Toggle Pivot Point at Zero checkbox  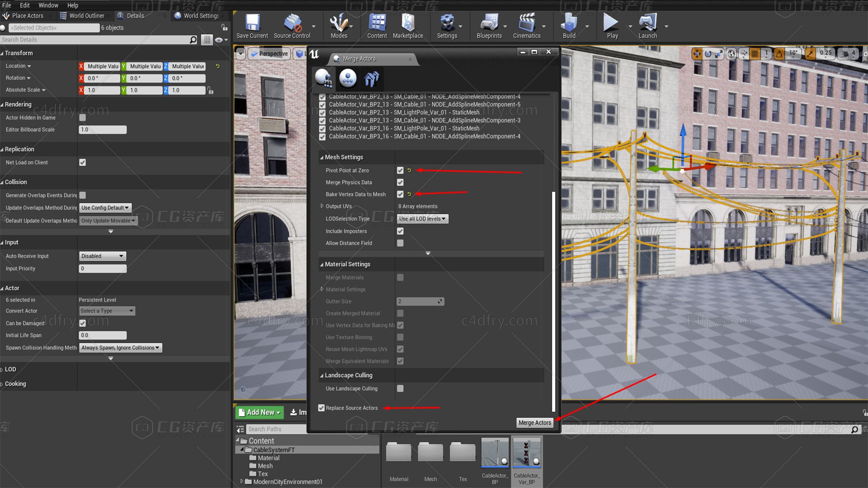pyautogui.click(x=400, y=170)
